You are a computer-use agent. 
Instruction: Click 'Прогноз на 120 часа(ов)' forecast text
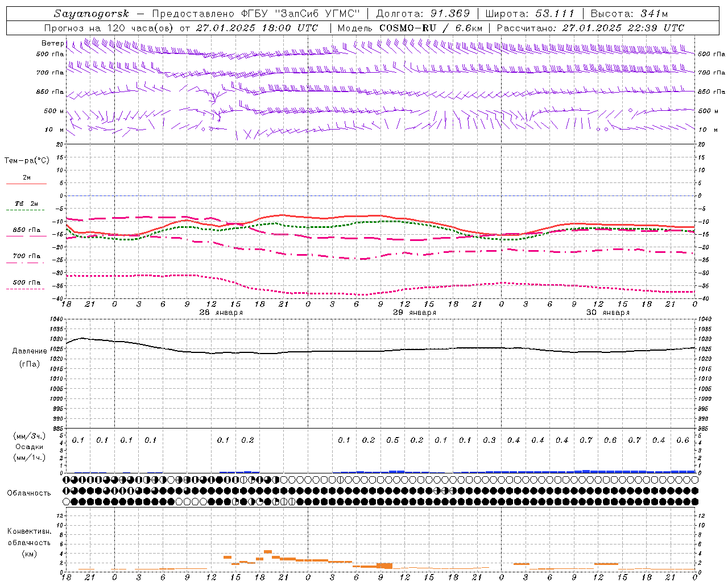click(109, 28)
